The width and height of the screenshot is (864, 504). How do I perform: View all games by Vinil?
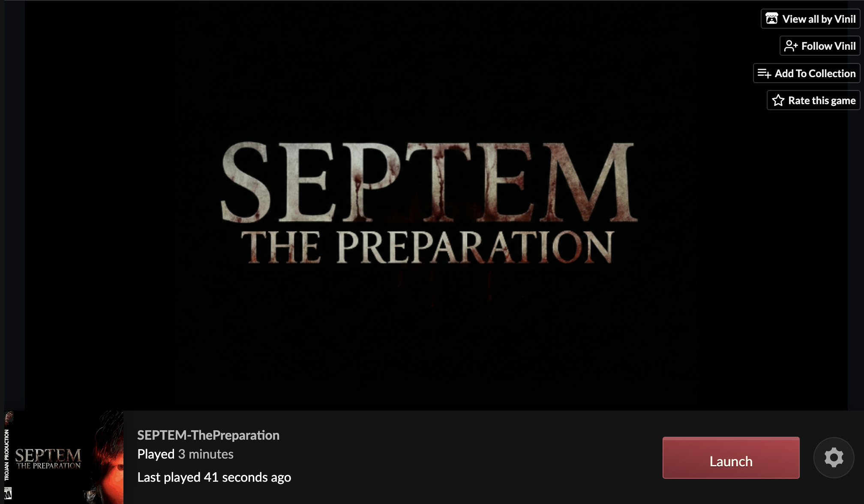click(x=810, y=19)
